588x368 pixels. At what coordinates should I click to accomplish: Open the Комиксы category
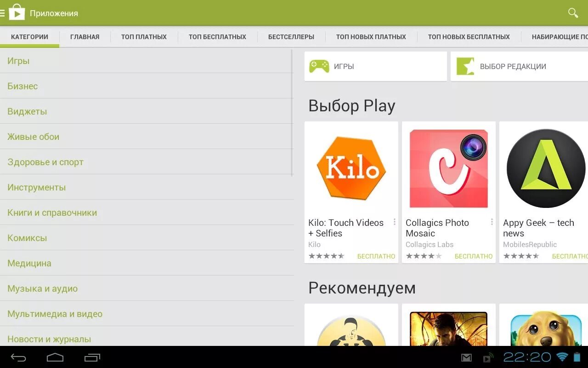point(146,238)
